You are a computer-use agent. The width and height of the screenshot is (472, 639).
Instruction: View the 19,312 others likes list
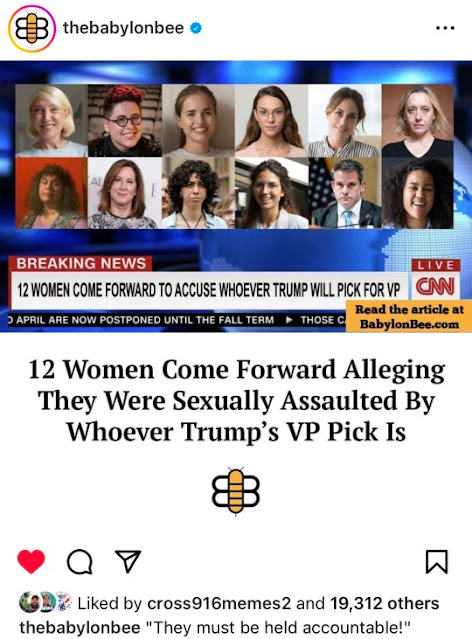pyautogui.click(x=384, y=603)
